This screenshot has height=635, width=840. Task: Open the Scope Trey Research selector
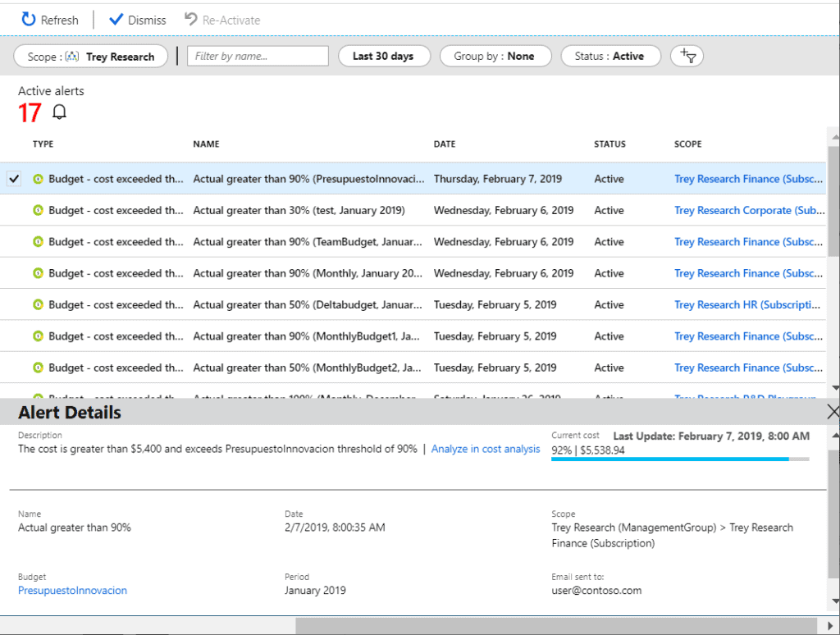[x=90, y=57]
